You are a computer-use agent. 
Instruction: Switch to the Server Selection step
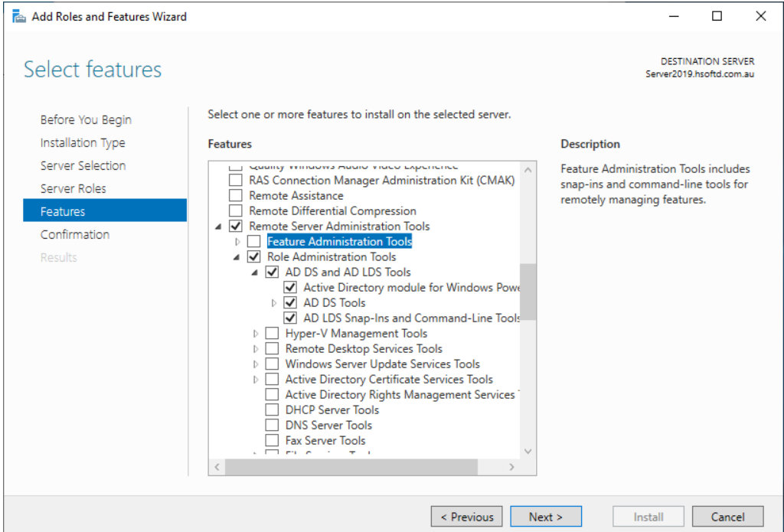(x=83, y=165)
